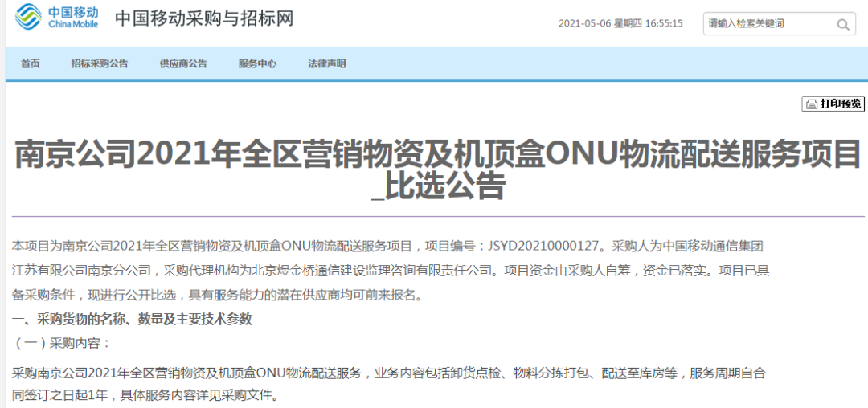
Task: Click the search magnifier icon
Action: click(843, 24)
